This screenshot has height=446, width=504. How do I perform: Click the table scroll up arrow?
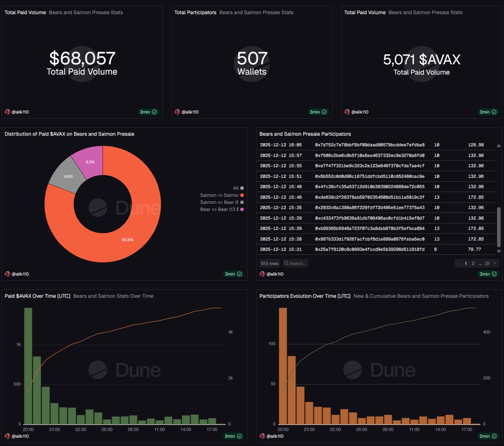pos(499,146)
